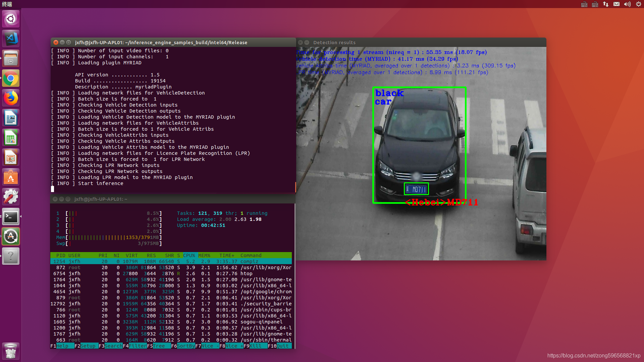Select the compiz process row in htop
Image resolution: width=644 pixels, height=362 pixels.
[171, 261]
